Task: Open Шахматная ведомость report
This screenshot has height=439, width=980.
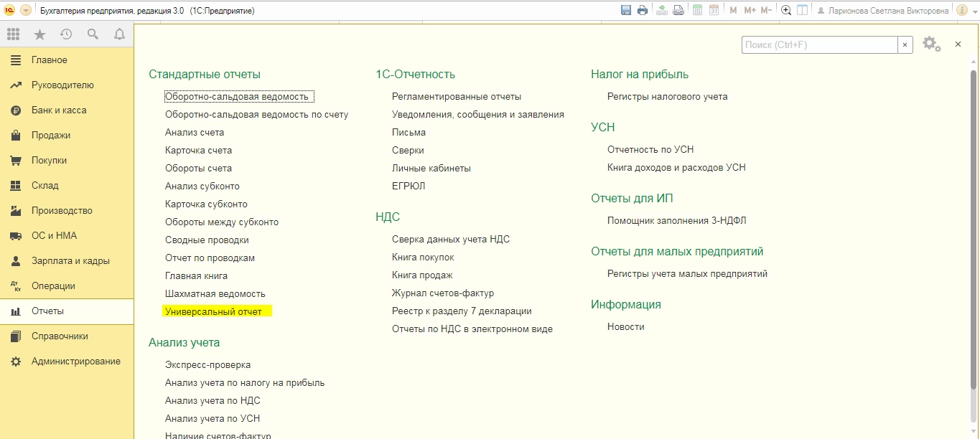Action: coord(215,293)
